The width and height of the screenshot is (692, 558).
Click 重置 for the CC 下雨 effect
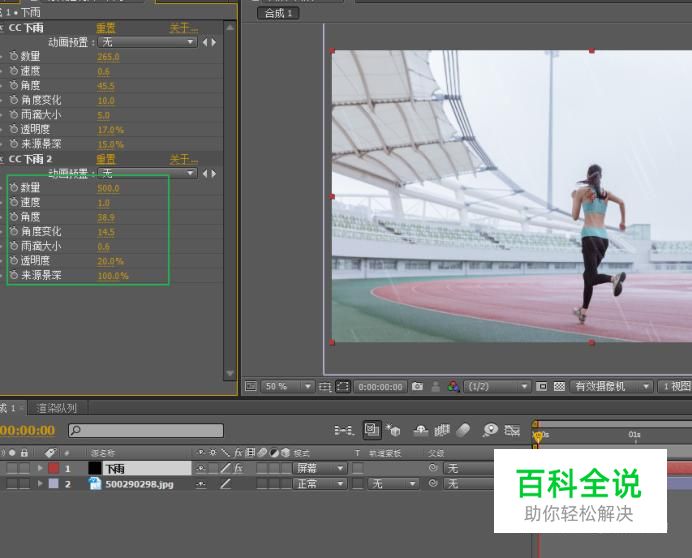105,28
